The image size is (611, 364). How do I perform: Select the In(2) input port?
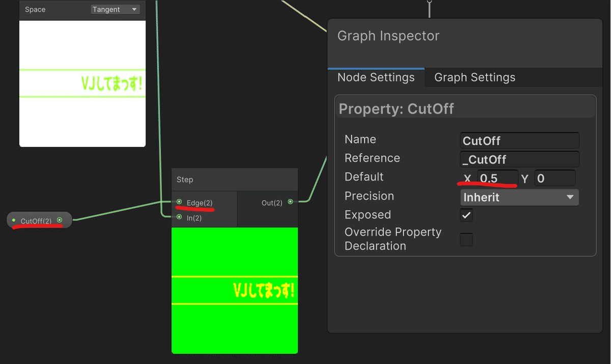(179, 217)
